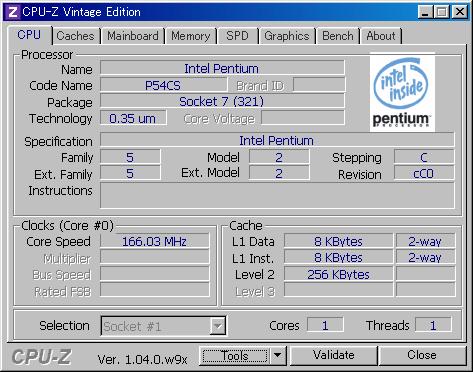Click the empty Bus Speed field
This screenshot has width=473, height=372.
tap(154, 274)
